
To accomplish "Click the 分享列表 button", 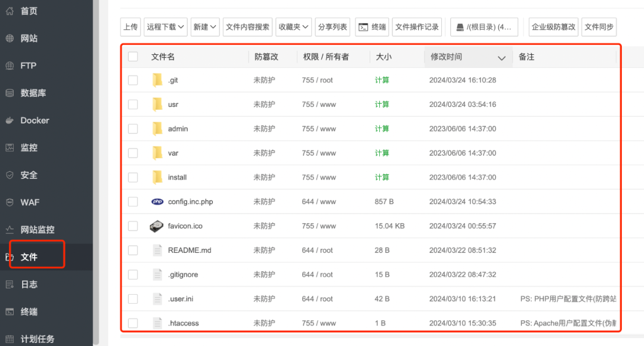I will coord(332,27).
